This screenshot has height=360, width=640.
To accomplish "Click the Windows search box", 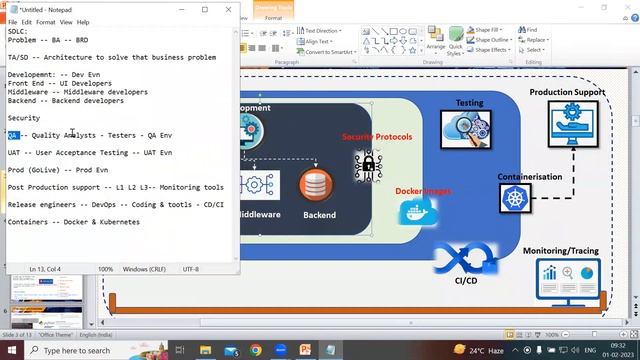I will click(96, 350).
